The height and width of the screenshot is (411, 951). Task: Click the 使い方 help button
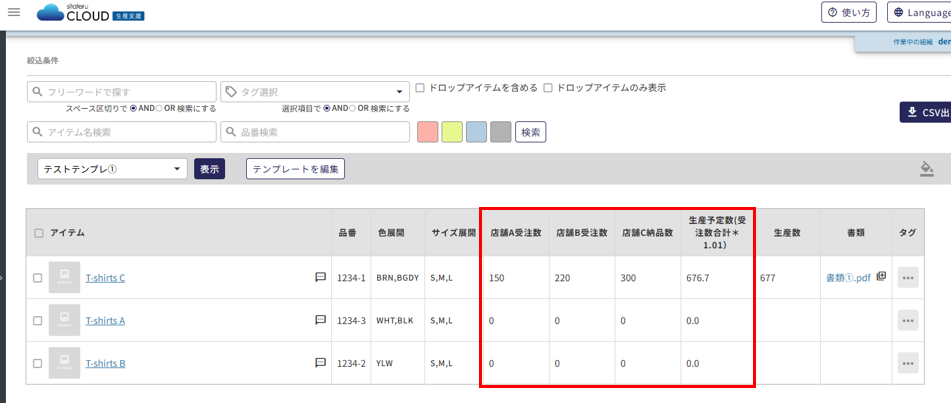coord(848,12)
